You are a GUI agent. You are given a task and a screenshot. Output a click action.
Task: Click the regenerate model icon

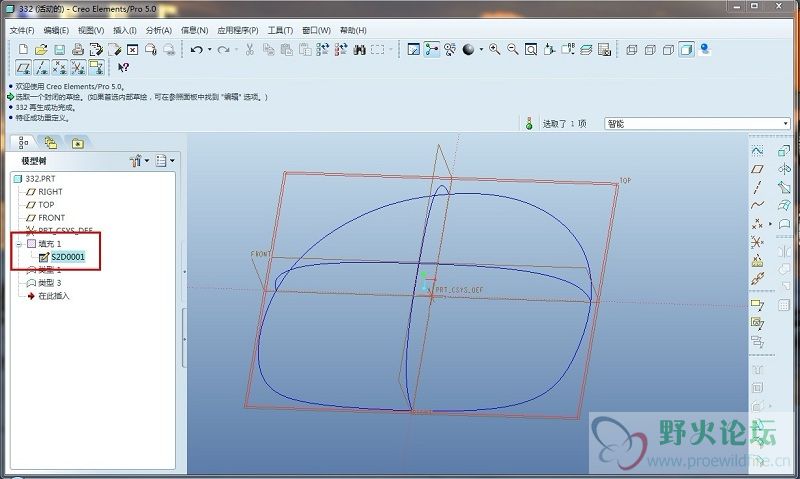322,49
